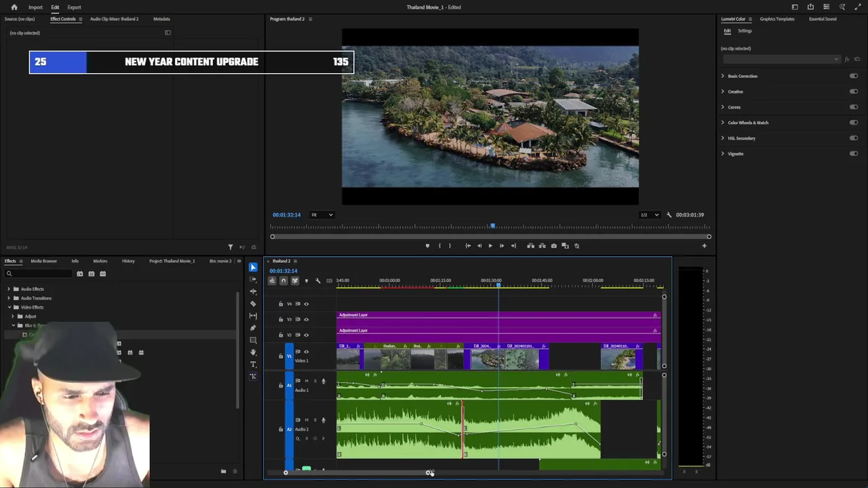
Task: Open the Fit zoom level dropdown
Action: [322, 215]
